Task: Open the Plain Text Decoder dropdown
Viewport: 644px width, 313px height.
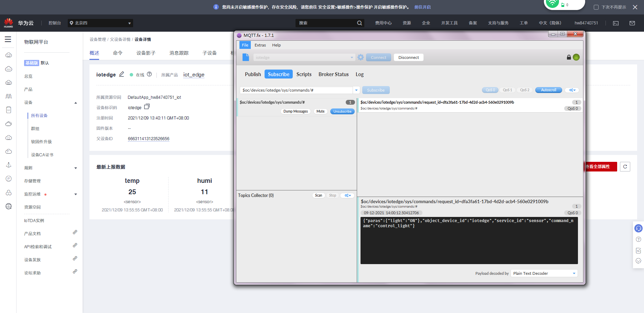Action: pos(544,273)
